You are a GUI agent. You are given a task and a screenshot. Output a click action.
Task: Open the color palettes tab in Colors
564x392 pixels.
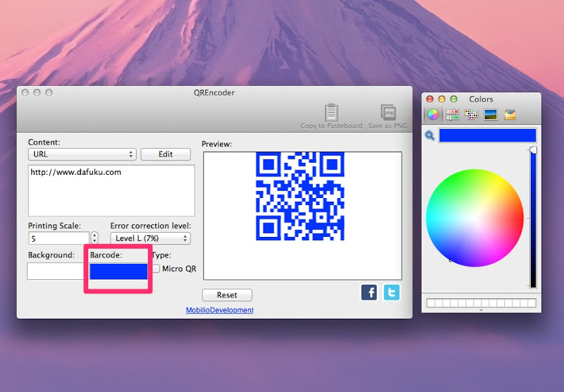coord(471,115)
